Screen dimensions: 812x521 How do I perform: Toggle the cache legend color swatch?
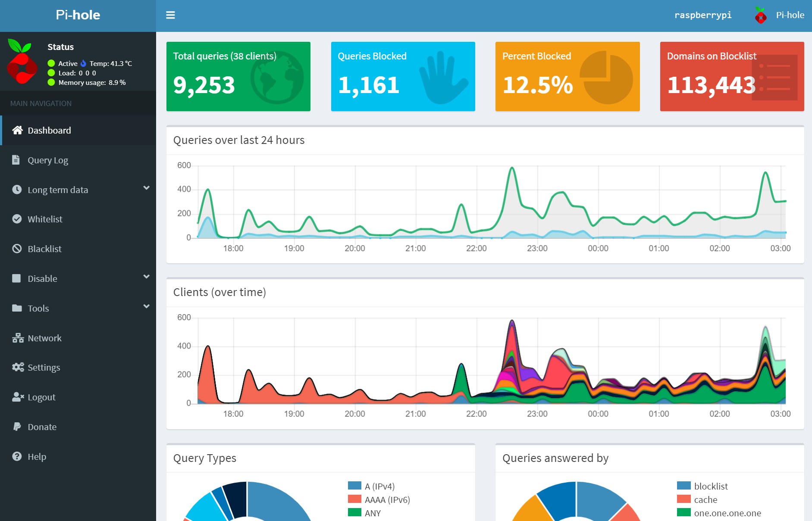[x=684, y=499]
